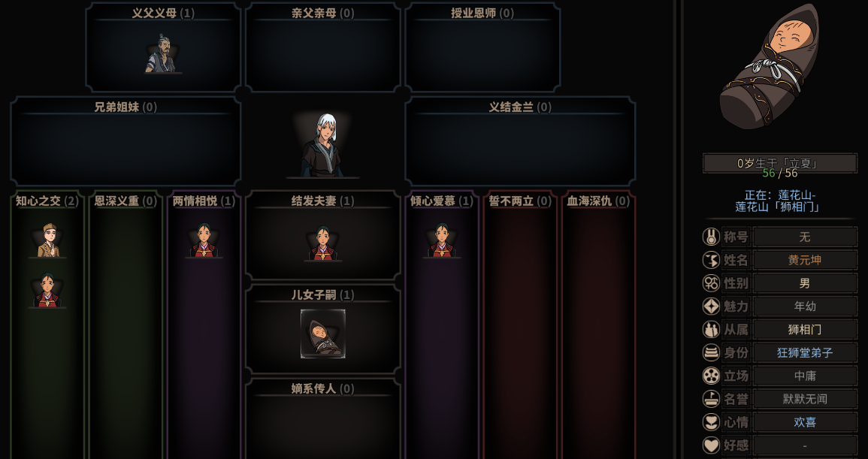Click the 姓名 name icon
Viewport: 868px width, 459px height.
tap(711, 260)
